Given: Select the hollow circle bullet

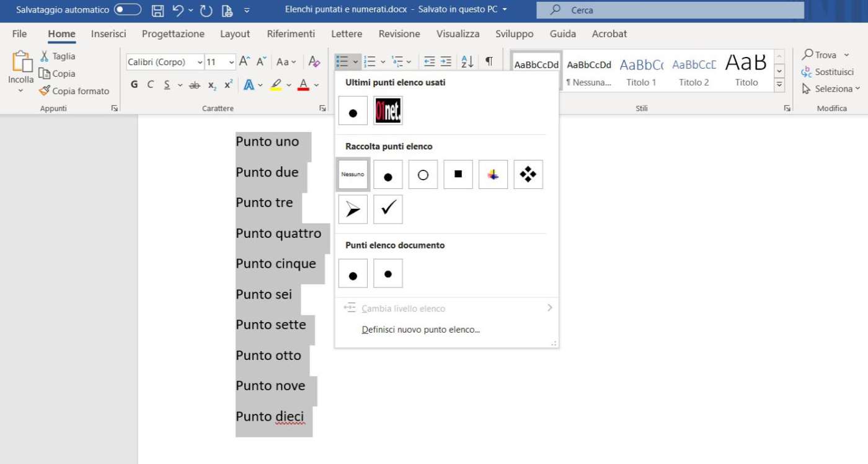Looking at the screenshot, I should click(423, 175).
